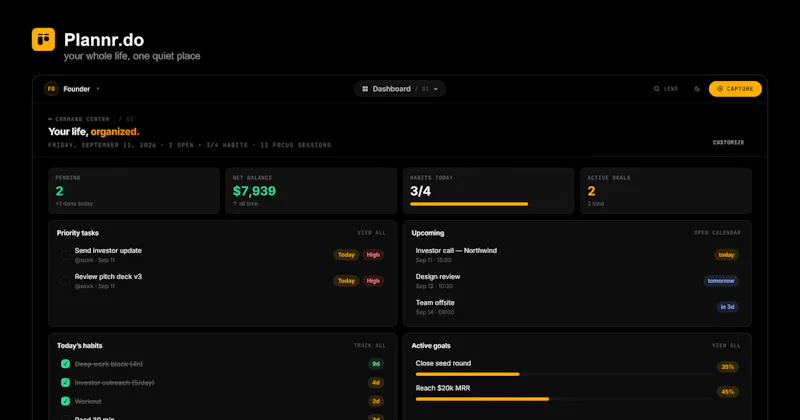Check off Review pitch deck v3 task
The width and height of the screenshot is (800, 420).
[x=65, y=281]
